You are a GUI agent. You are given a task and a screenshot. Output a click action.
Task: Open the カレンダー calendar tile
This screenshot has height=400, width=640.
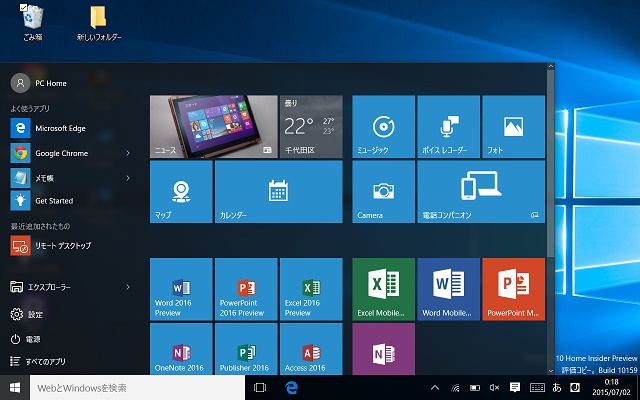[x=278, y=191]
